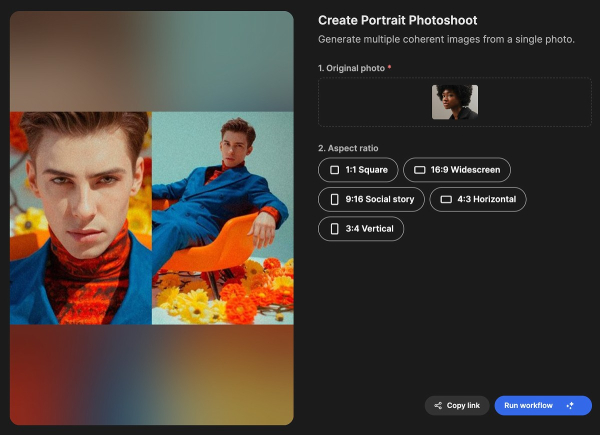Click the square shape icon beside 1:1
The height and width of the screenshot is (435, 600).
[x=334, y=170]
